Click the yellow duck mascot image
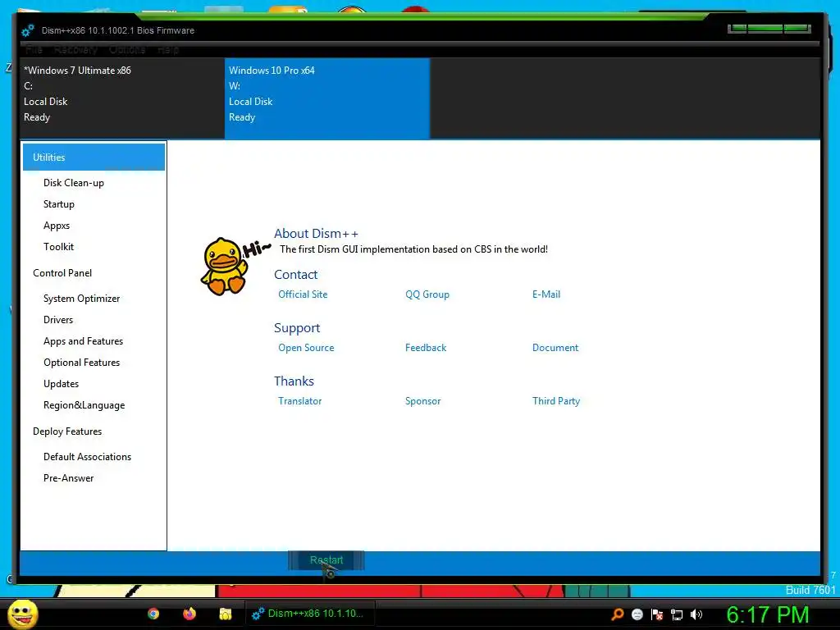840x630 pixels. click(x=224, y=267)
